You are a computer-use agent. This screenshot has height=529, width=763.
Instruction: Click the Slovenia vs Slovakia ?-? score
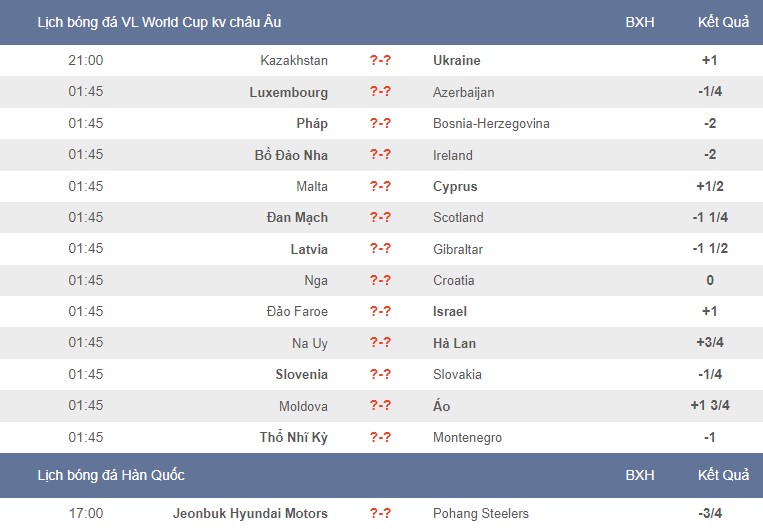(380, 374)
